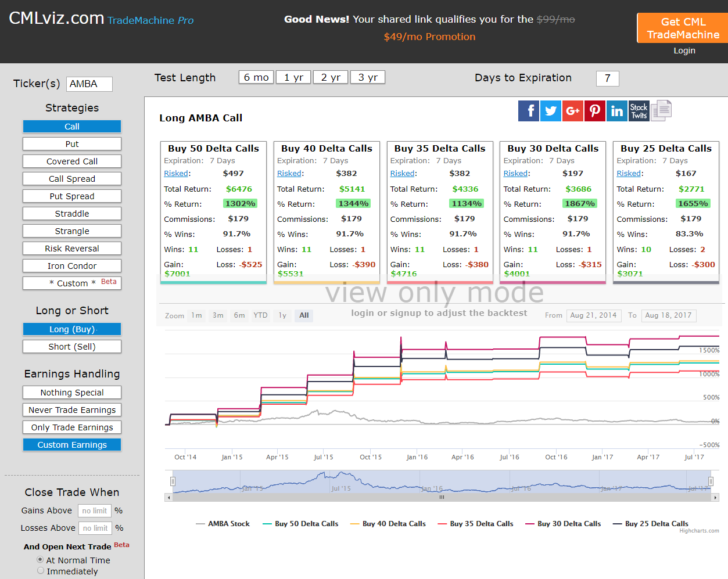The width and height of the screenshot is (728, 579).
Task: Set test length to 1 yr
Action: coord(293,77)
